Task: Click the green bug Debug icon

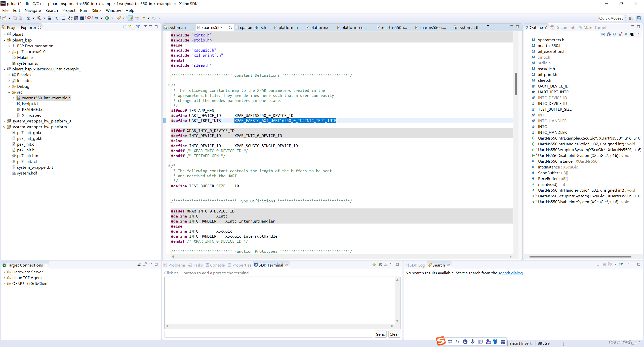Action: [96, 18]
